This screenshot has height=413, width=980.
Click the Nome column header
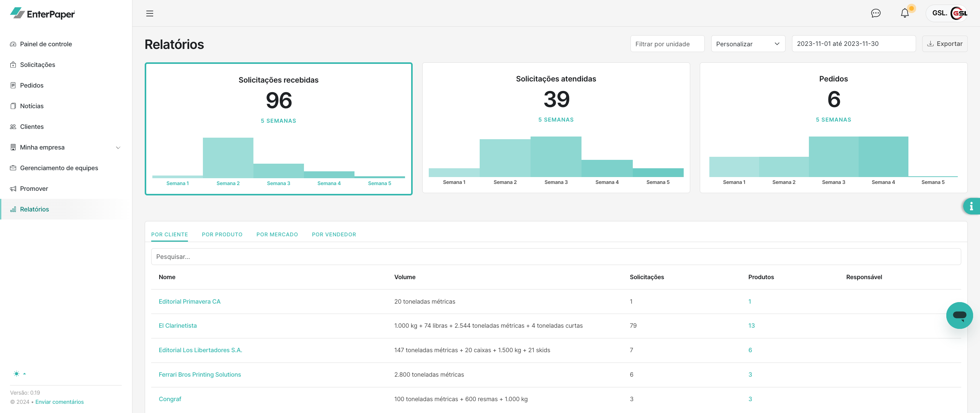(x=167, y=277)
